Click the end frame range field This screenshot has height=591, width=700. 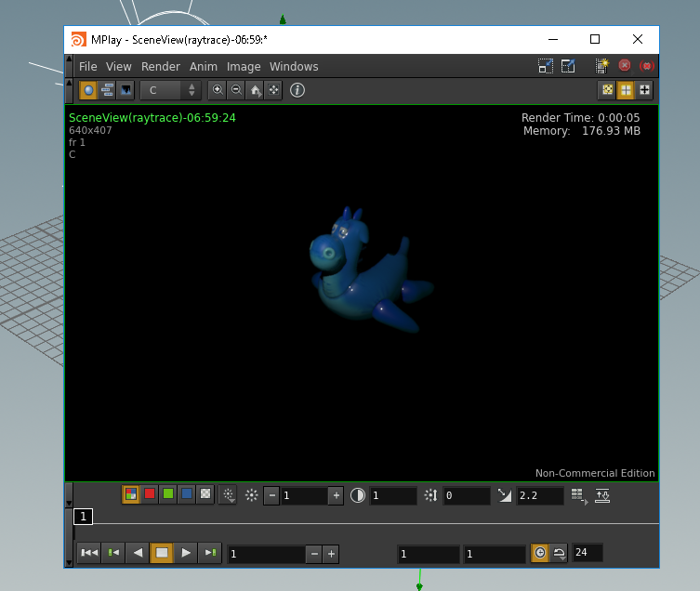(495, 554)
